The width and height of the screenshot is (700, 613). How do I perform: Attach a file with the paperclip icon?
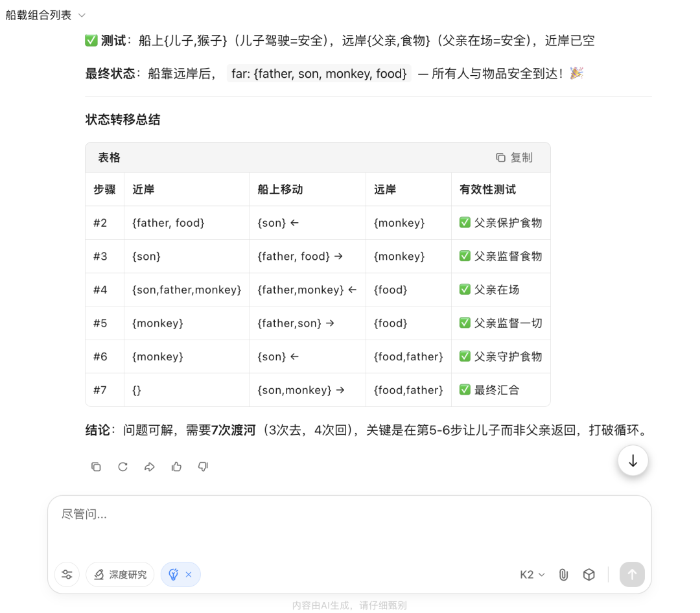(563, 574)
